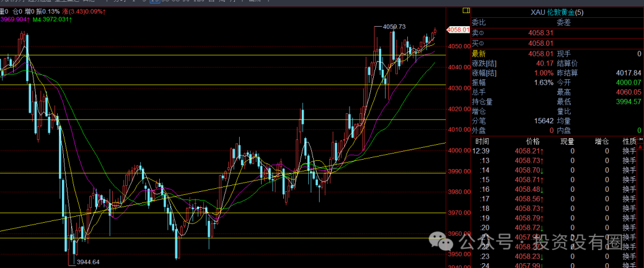This screenshot has height=268, width=644.
Task: Click the 今开 value 4000.07
Action: point(628,83)
